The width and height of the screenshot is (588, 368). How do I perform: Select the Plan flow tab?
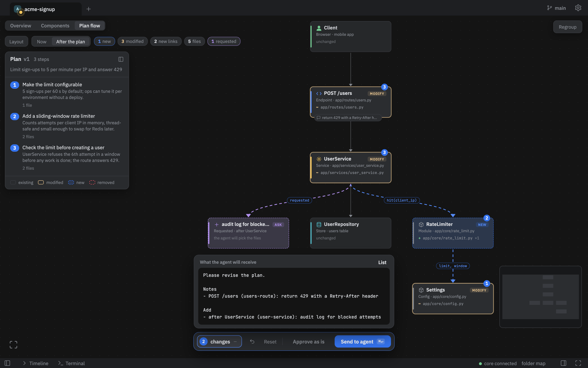point(90,26)
